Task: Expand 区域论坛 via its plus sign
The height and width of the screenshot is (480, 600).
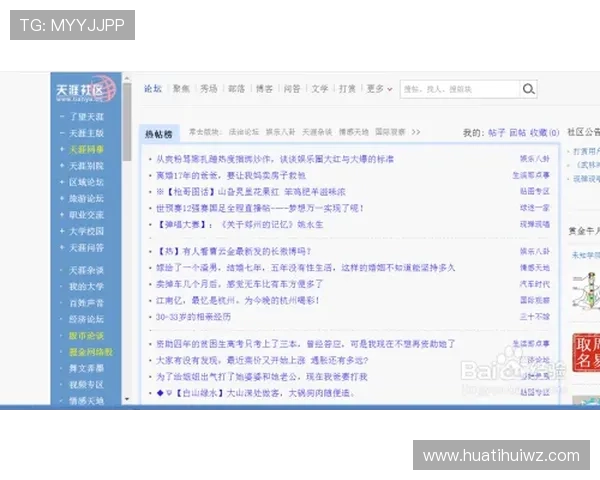Action: (x=62, y=182)
